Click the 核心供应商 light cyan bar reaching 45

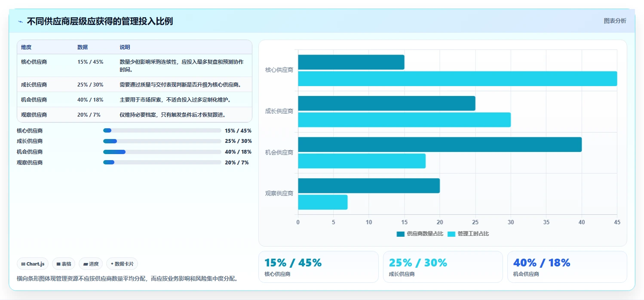click(457, 79)
